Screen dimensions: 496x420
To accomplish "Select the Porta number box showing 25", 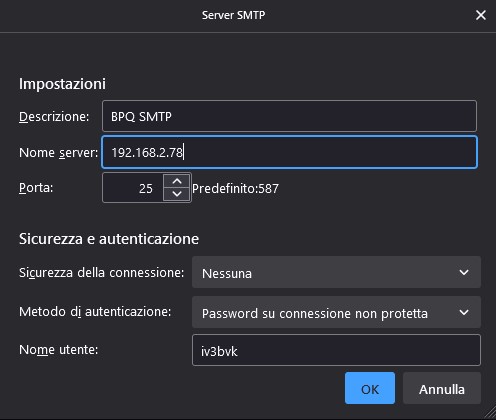I will click(x=133, y=188).
